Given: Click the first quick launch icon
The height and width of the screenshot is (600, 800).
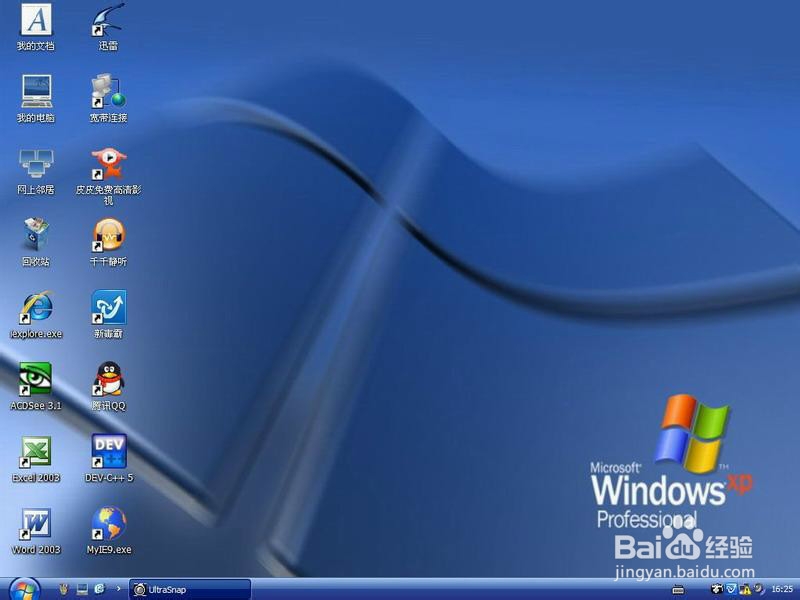Looking at the screenshot, I should (64, 590).
